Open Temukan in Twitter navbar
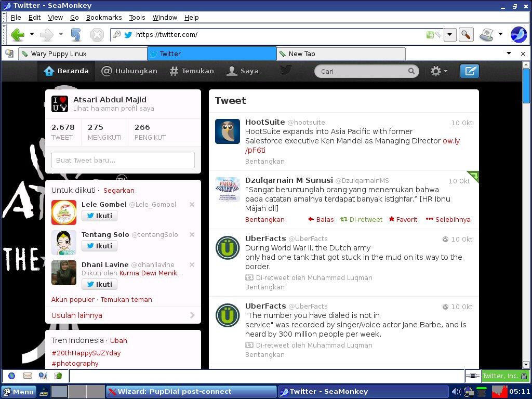 [x=192, y=71]
